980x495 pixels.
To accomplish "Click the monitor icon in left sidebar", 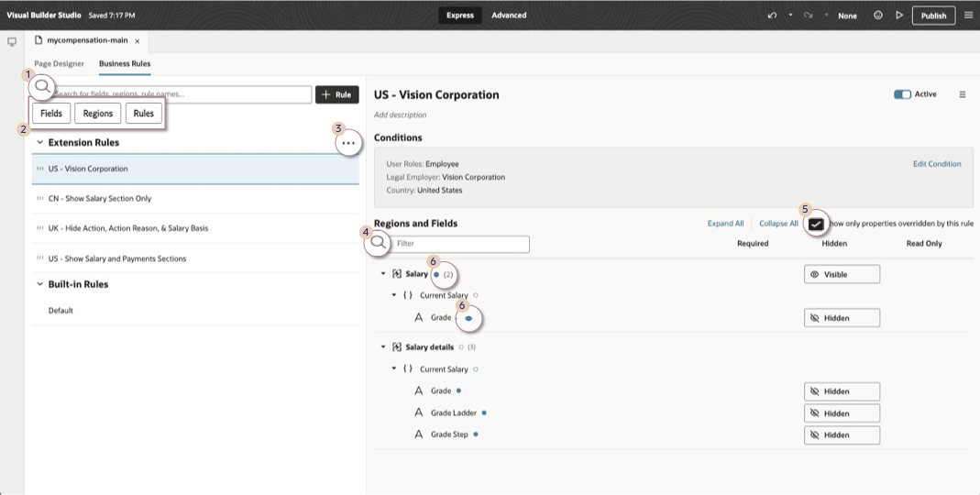I will 12,41.
